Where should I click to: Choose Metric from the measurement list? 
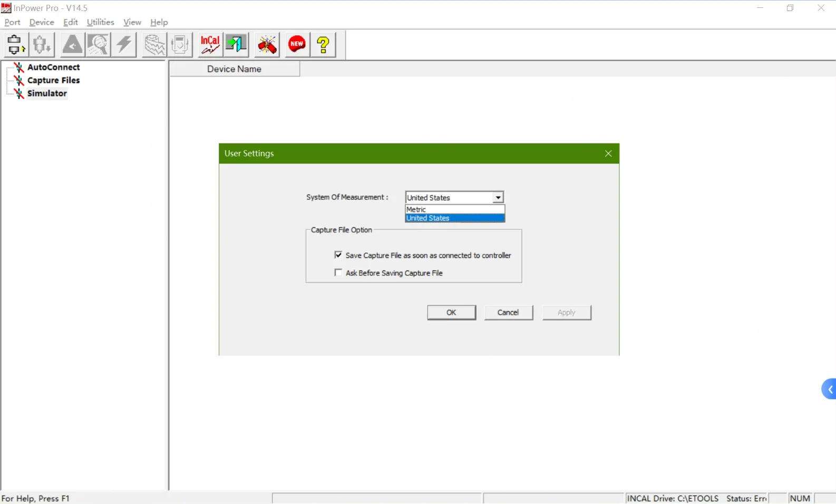455,209
